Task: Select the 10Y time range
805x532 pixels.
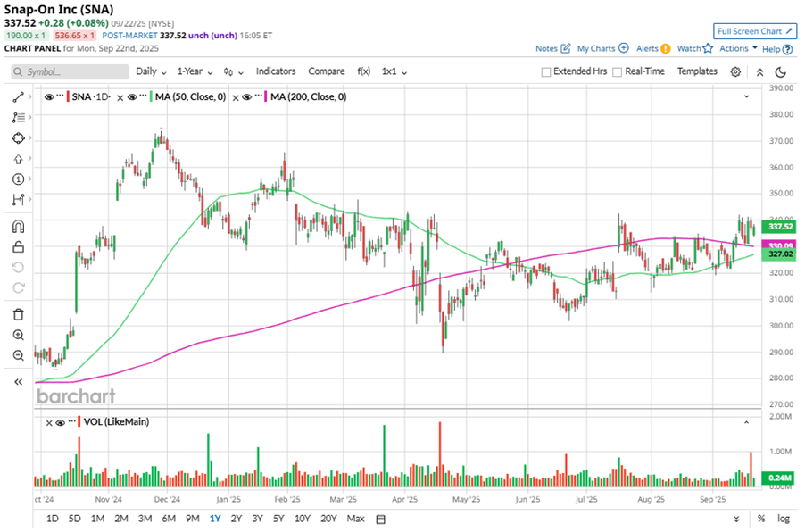Action: tap(302, 519)
